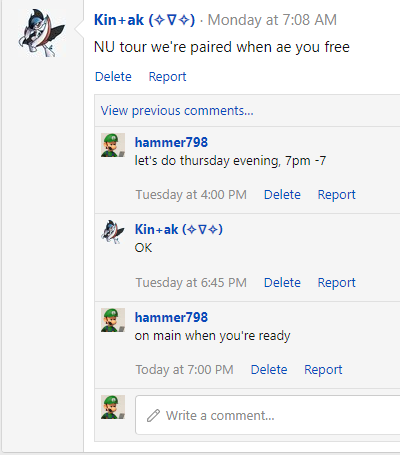Expand View previous comments
Image resolution: width=400 pixels, height=455 pixels.
click(x=177, y=110)
